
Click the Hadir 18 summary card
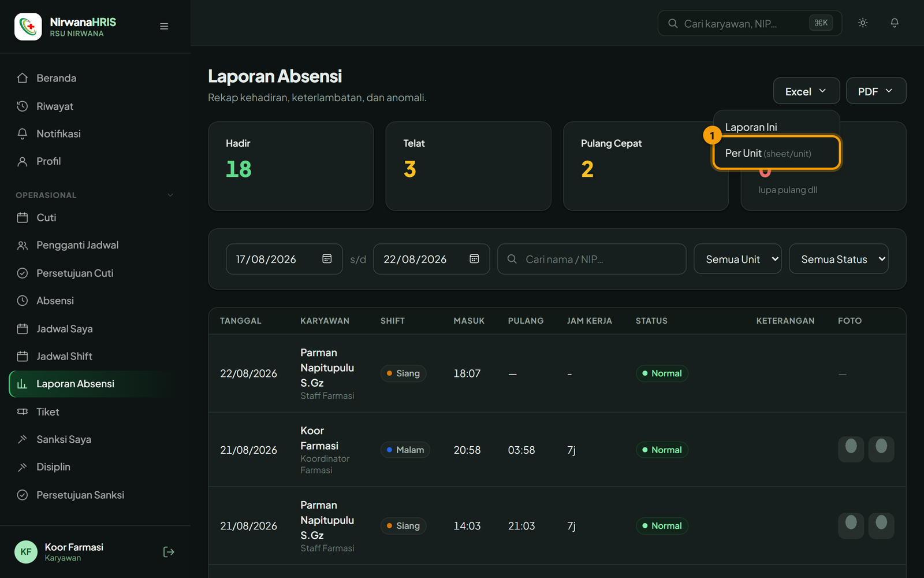point(290,166)
